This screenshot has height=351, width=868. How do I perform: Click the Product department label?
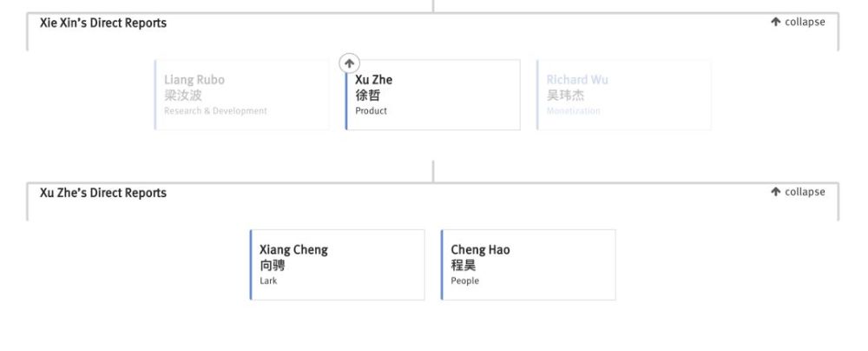click(371, 111)
